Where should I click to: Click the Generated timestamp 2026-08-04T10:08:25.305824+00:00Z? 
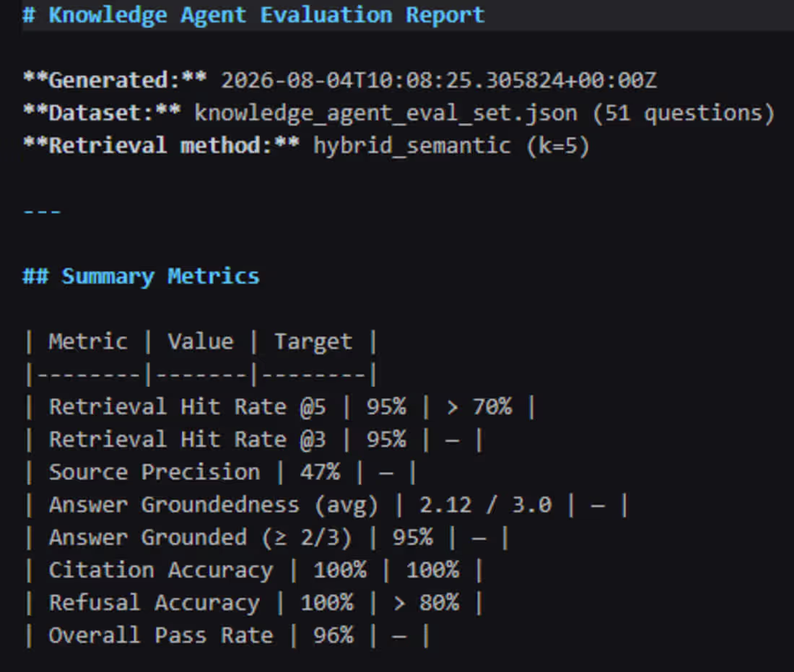(439, 81)
